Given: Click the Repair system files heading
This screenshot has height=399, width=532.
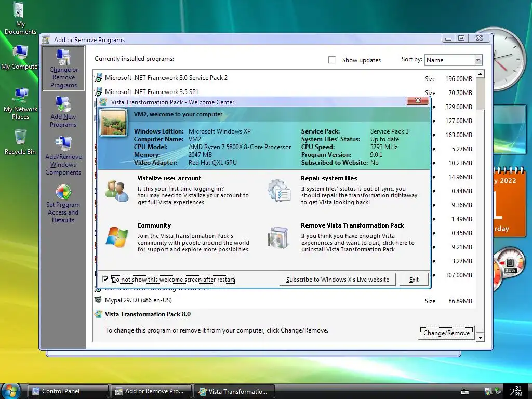Looking at the screenshot, I should 329,178.
